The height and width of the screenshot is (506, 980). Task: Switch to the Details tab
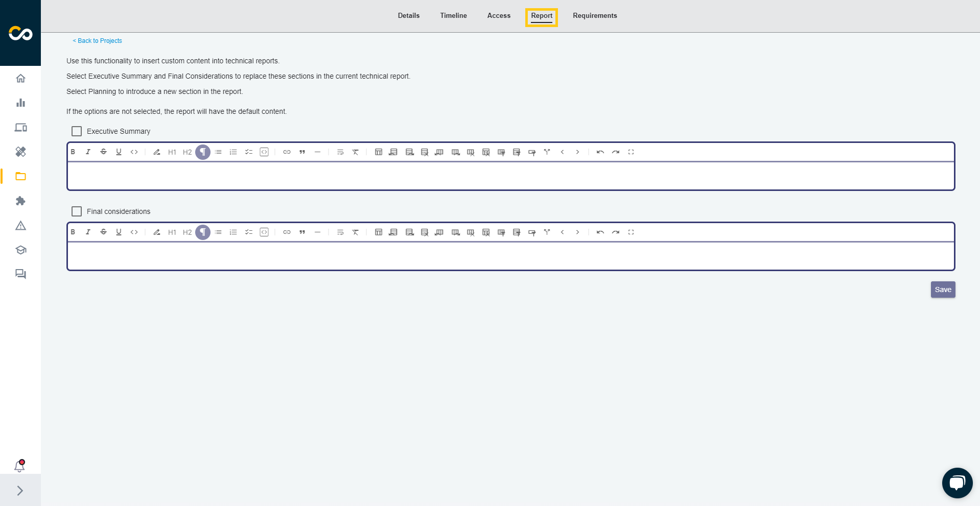click(x=409, y=16)
